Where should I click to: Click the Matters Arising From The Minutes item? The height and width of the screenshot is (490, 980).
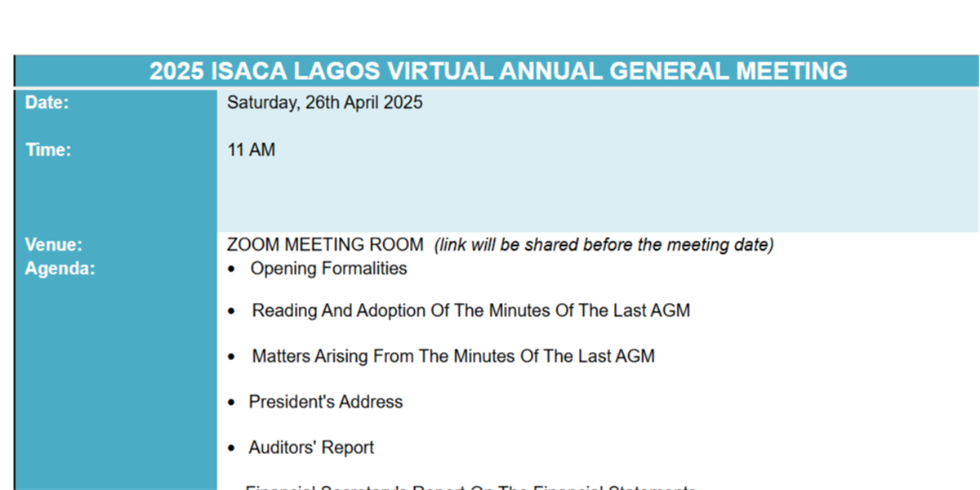pyautogui.click(x=453, y=357)
